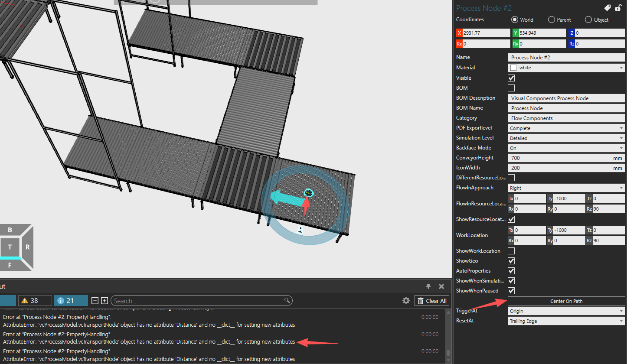This screenshot has width=627, height=364.
Task: Click the white Material color swatch
Action: click(x=513, y=68)
